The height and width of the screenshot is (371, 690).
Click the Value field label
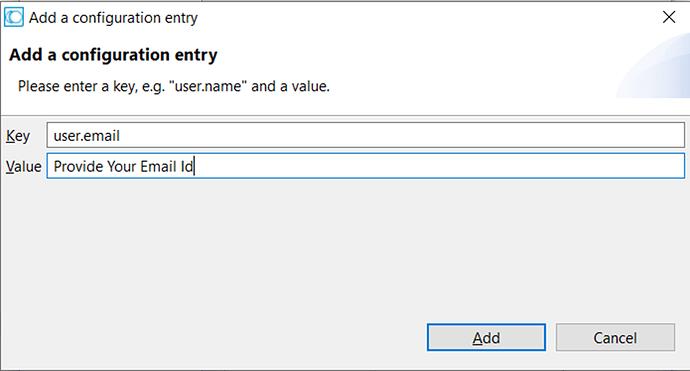pyautogui.click(x=23, y=167)
